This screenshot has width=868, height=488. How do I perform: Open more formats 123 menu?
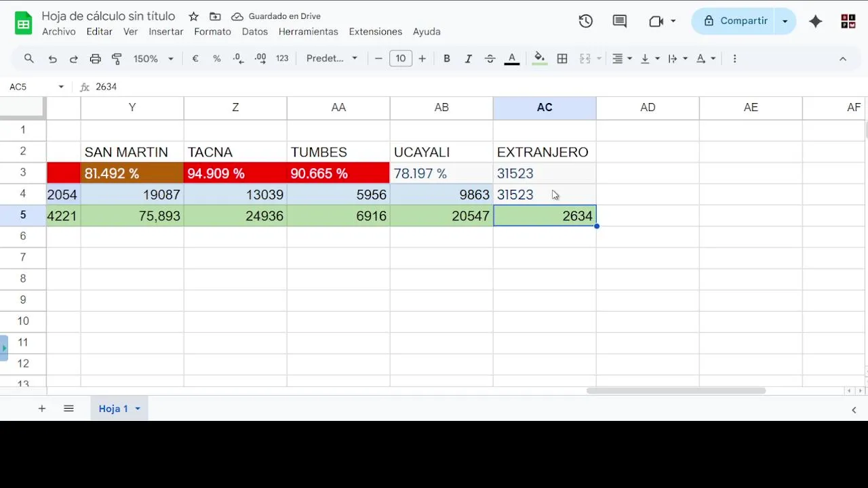click(x=282, y=59)
